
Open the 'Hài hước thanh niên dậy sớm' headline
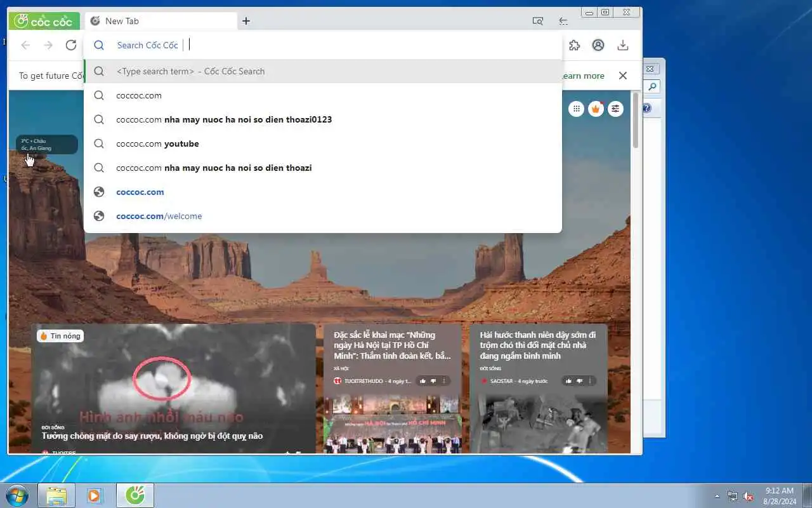coord(538,345)
